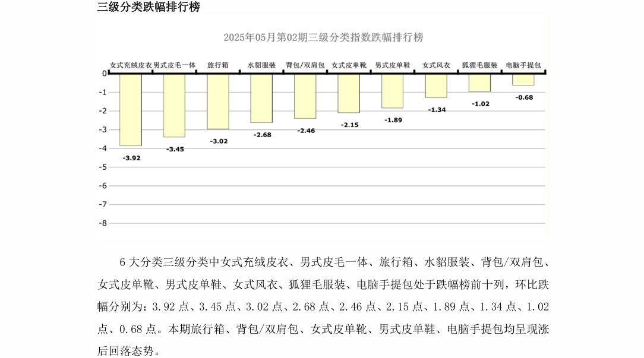The width and height of the screenshot is (644, 358).
Task: Click the bar valued -3.45
Action: point(174,106)
